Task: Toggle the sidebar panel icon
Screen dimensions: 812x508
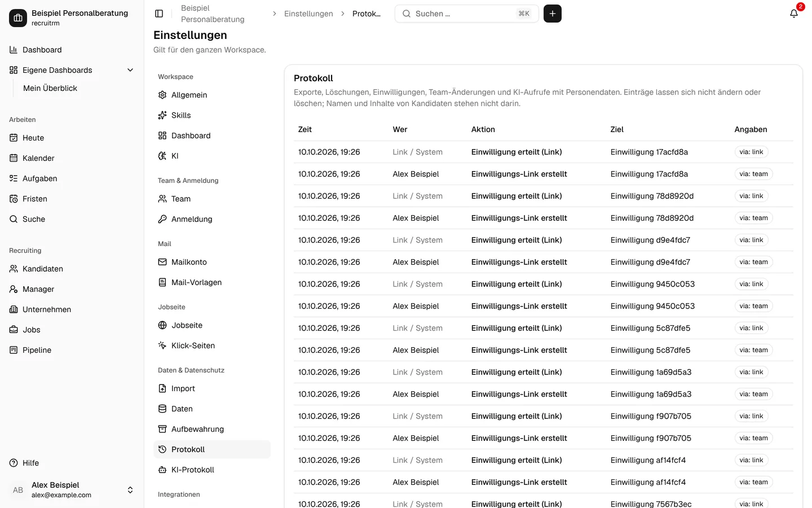Action: pyautogui.click(x=159, y=14)
